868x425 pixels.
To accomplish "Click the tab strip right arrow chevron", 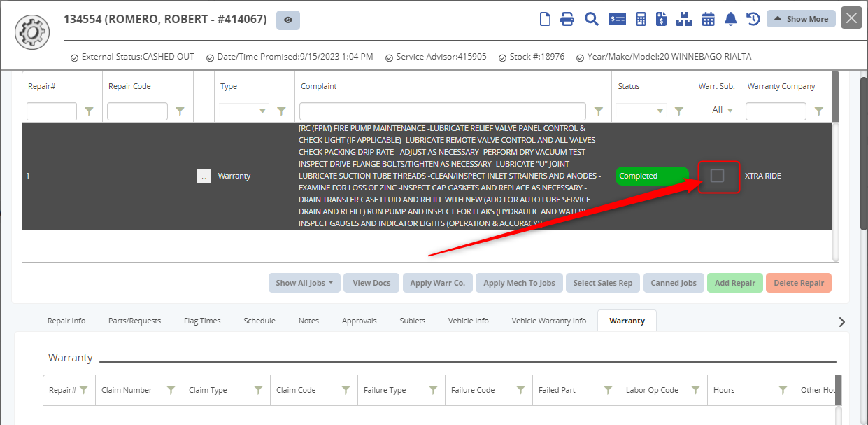I will pyautogui.click(x=842, y=322).
